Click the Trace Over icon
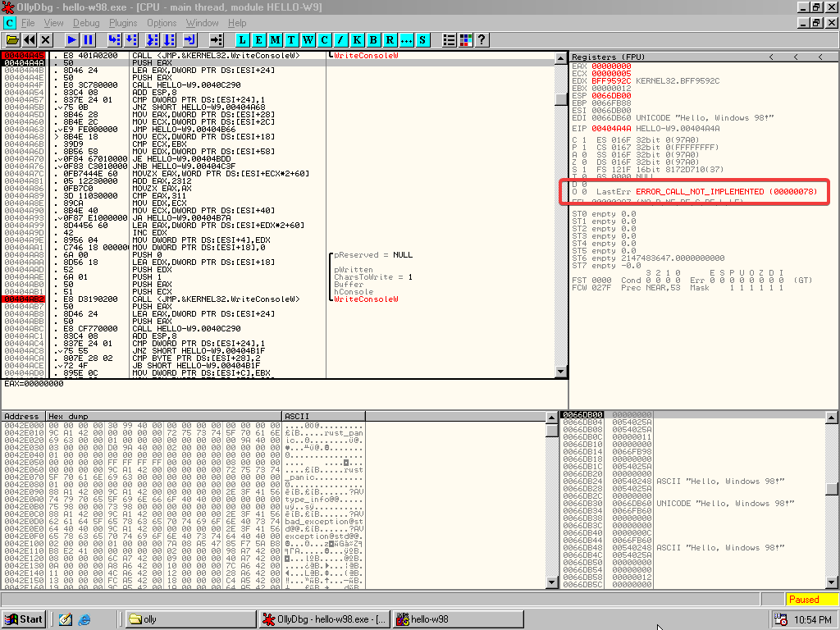Viewport: 840px width, 630px height. pos(169,40)
